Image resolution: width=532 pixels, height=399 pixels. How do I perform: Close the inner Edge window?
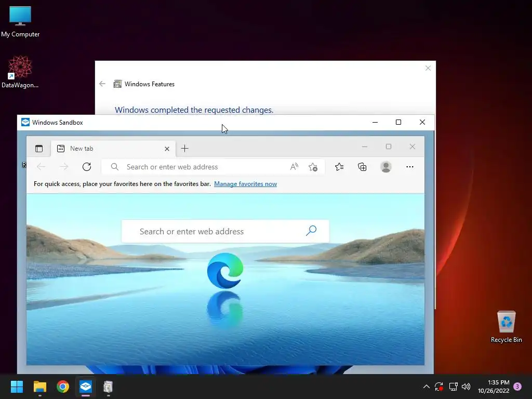(412, 147)
